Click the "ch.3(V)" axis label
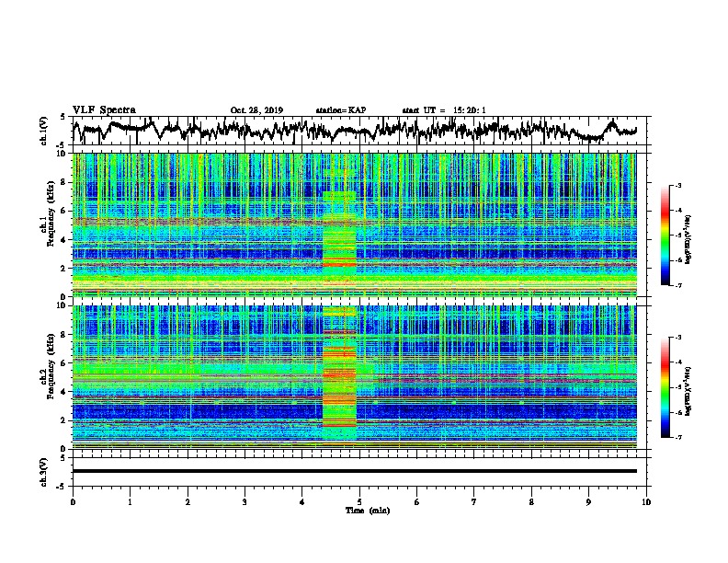This screenshot has height=563, width=728. pos(43,472)
